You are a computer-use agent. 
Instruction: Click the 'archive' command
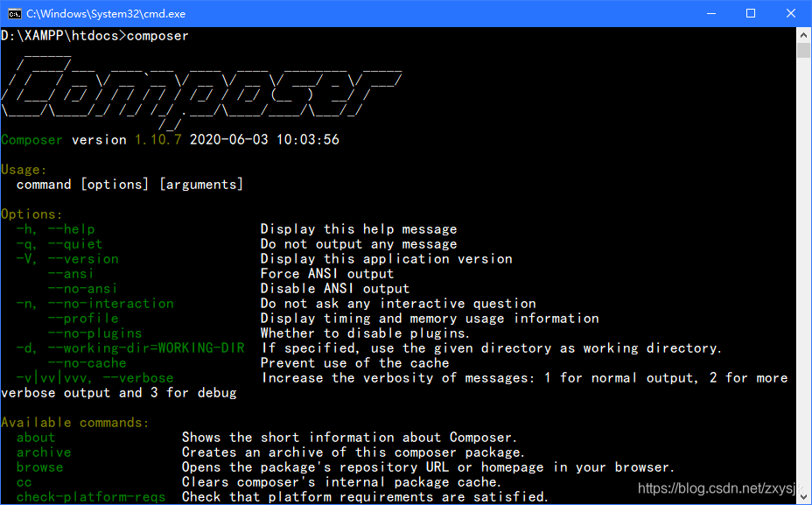coord(44,452)
